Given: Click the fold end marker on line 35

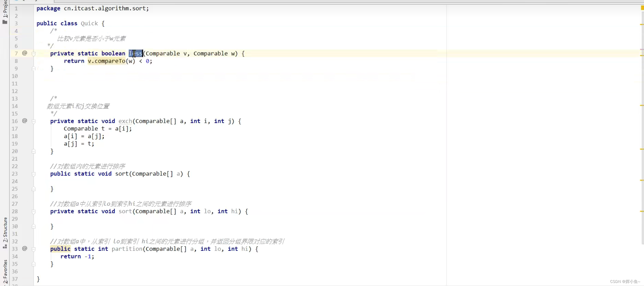Looking at the screenshot, I should tap(34, 264).
